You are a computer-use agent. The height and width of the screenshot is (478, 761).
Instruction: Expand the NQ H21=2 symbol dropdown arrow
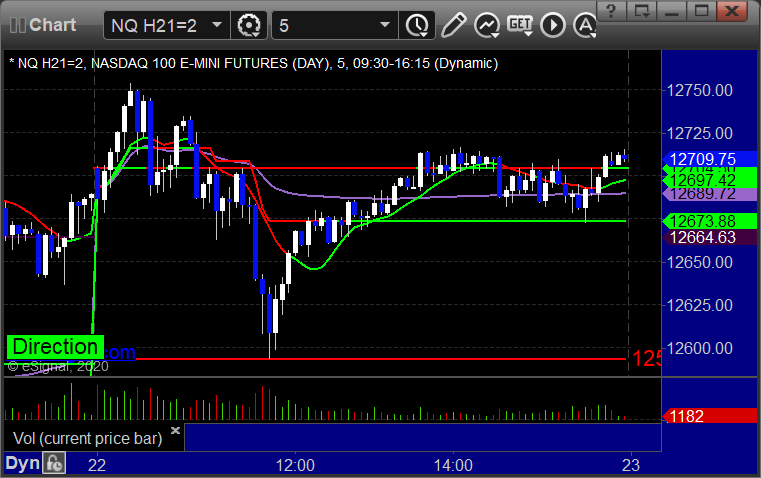[x=217, y=24]
